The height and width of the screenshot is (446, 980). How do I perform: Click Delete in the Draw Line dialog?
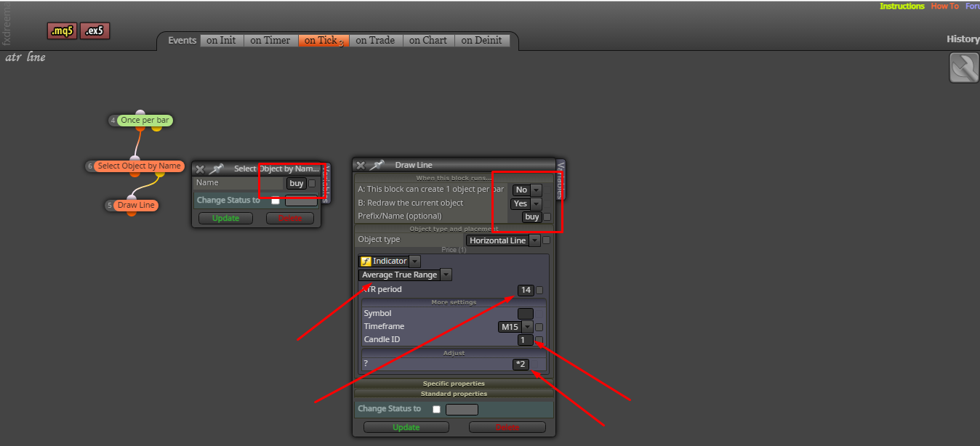(507, 427)
